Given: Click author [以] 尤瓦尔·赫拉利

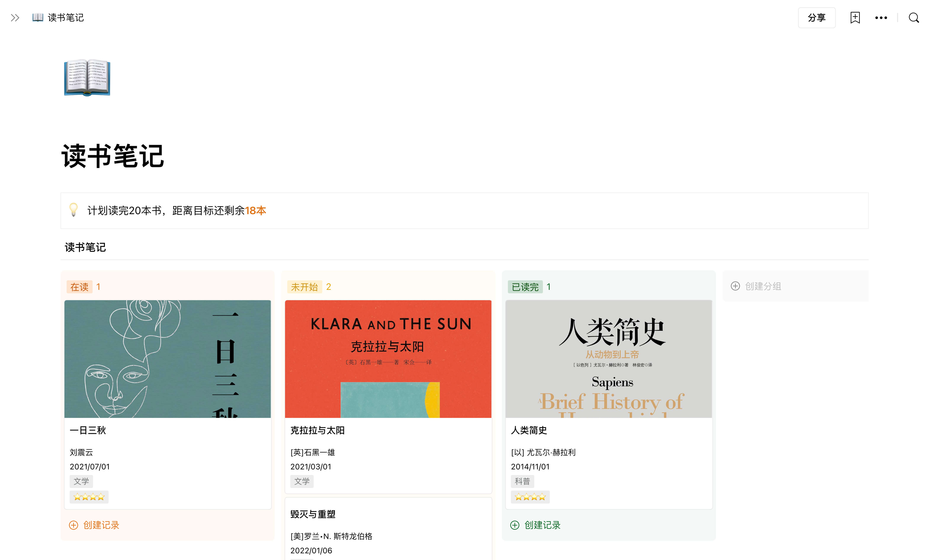Looking at the screenshot, I should [x=543, y=452].
